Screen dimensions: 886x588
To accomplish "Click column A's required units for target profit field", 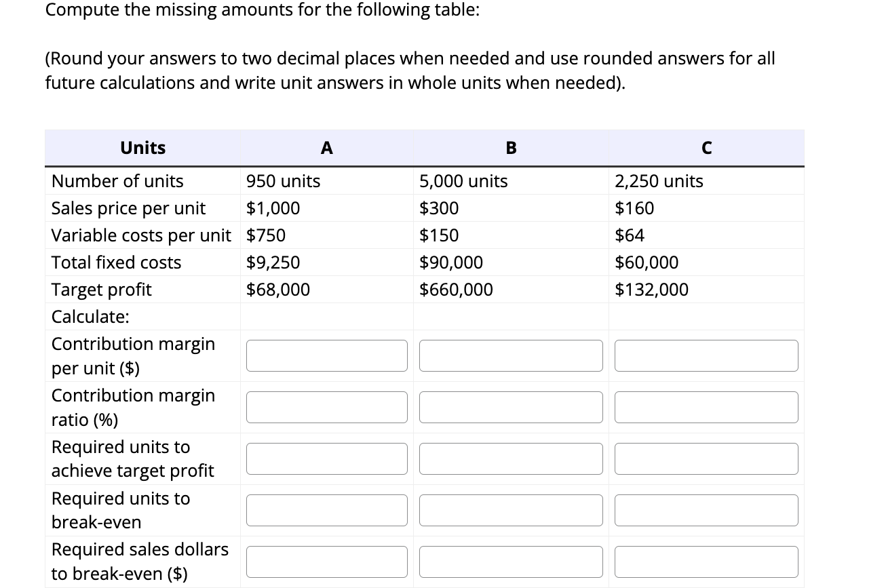I will (x=327, y=458).
